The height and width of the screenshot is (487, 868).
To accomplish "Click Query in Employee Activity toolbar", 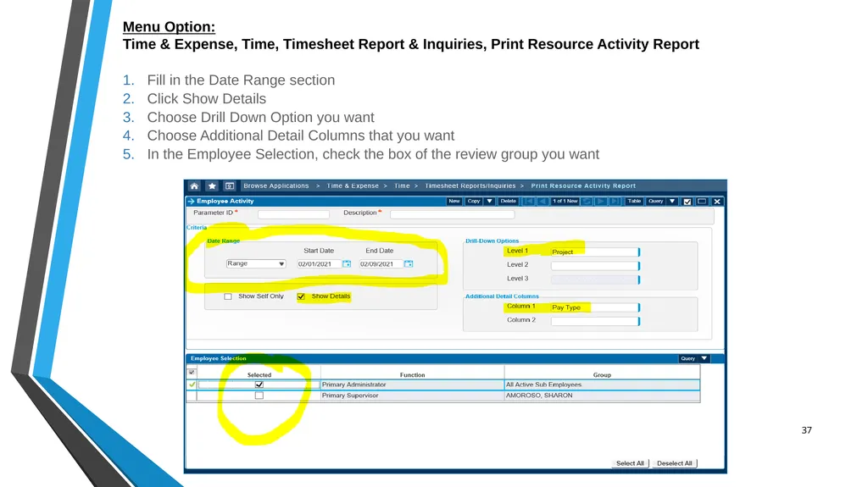I will [656, 202].
